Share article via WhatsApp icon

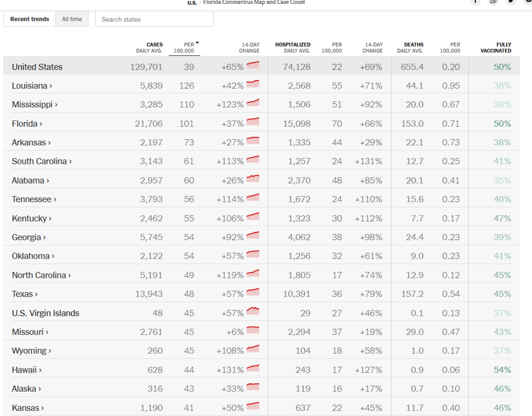(493, 2)
